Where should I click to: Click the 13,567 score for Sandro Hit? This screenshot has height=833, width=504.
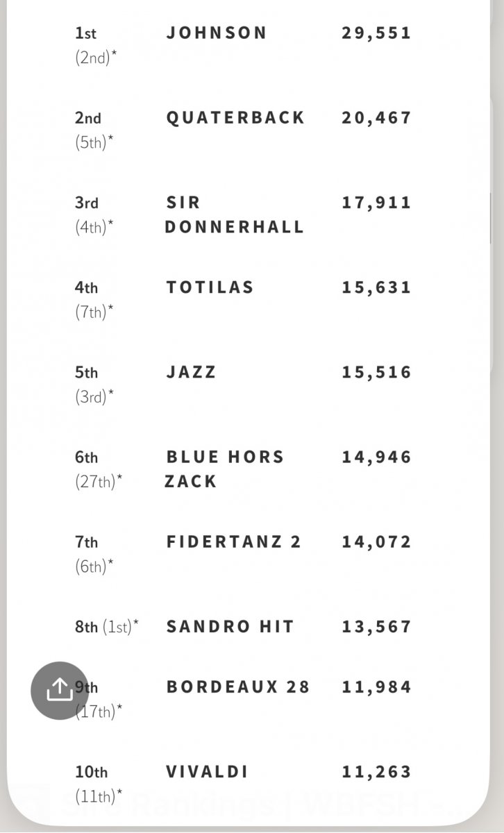coord(376,626)
